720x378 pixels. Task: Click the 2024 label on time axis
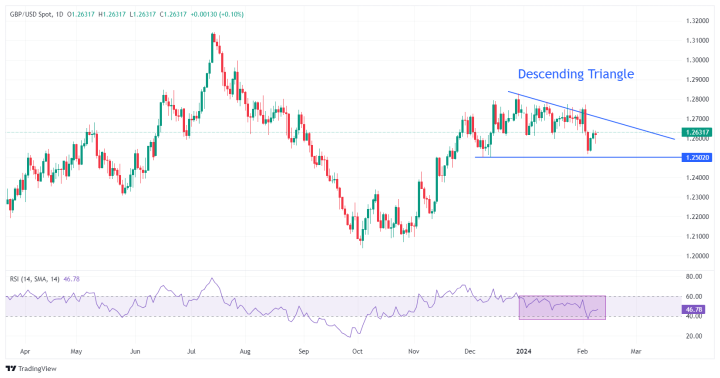coord(523,351)
